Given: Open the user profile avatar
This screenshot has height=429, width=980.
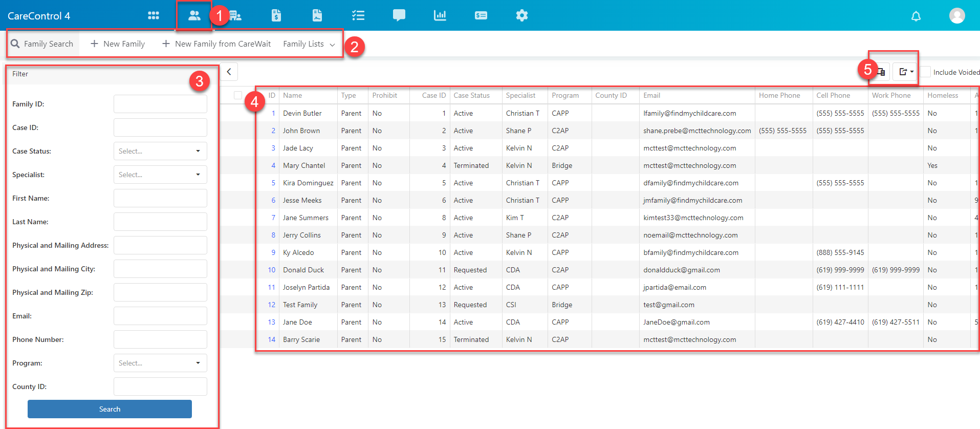Looking at the screenshot, I should tap(957, 15).
